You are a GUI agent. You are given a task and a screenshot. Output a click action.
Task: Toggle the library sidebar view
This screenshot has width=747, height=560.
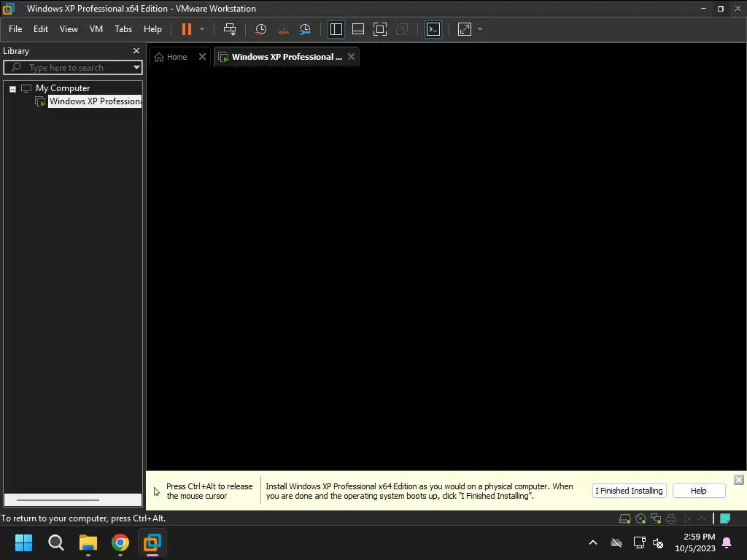(336, 29)
